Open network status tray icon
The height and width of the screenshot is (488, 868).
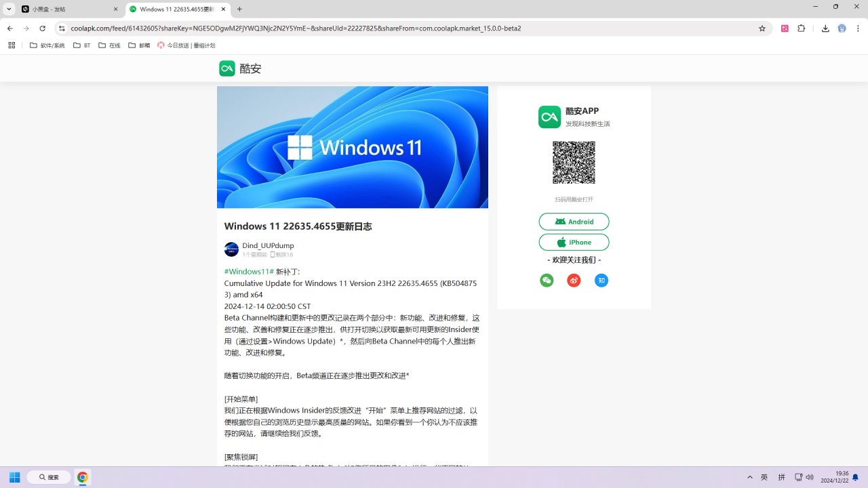click(799, 477)
